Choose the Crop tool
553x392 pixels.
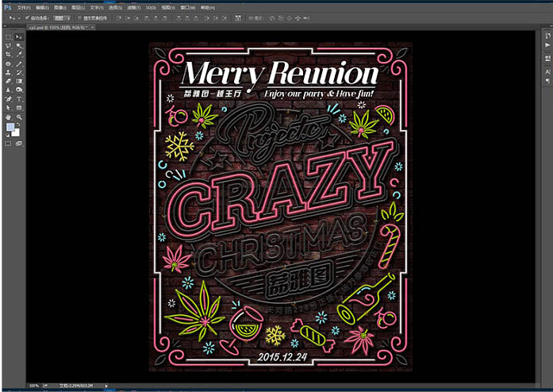(x=9, y=55)
